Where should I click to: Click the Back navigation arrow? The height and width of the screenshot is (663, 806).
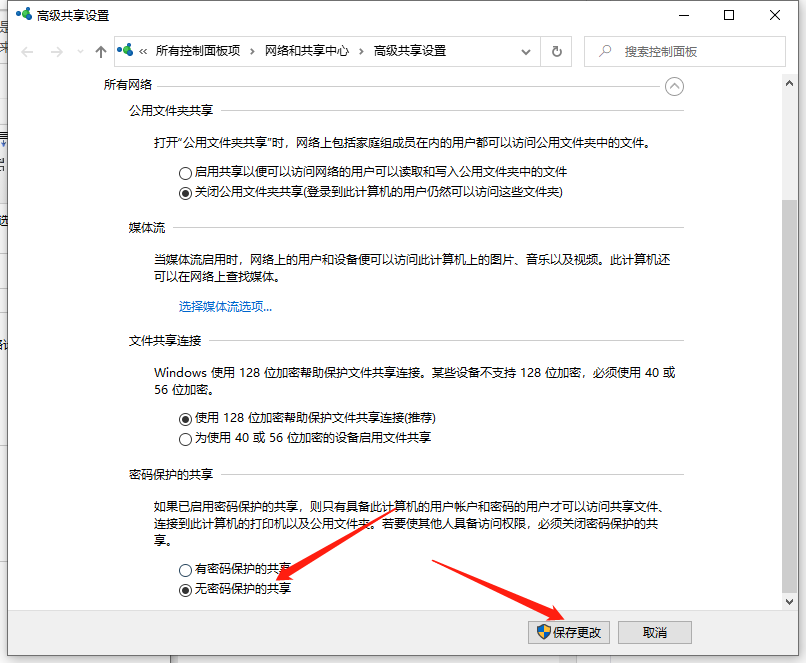[27, 51]
